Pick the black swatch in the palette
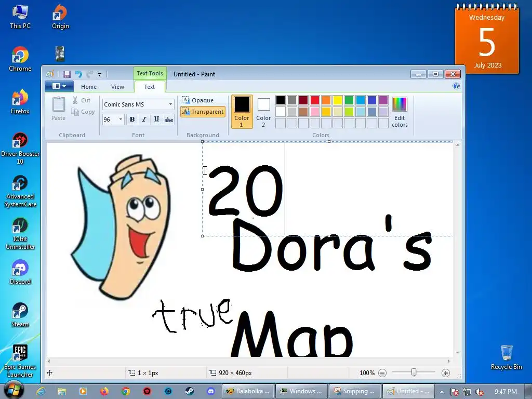The height and width of the screenshot is (399, 532). point(281,100)
